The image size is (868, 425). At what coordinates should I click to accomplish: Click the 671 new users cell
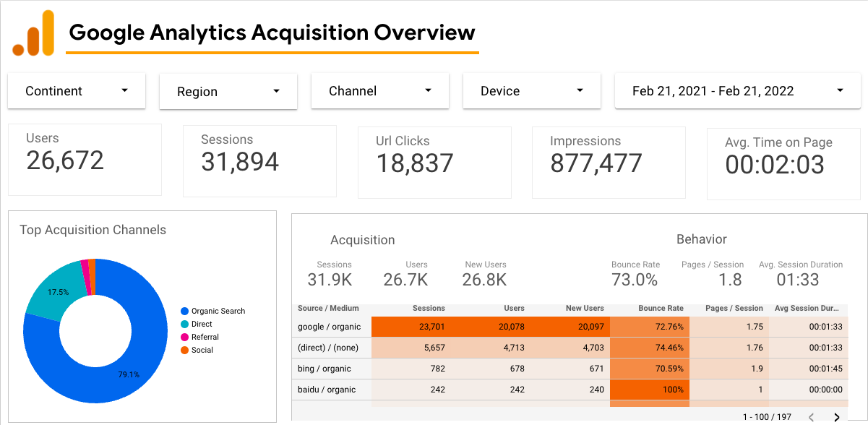point(570,369)
